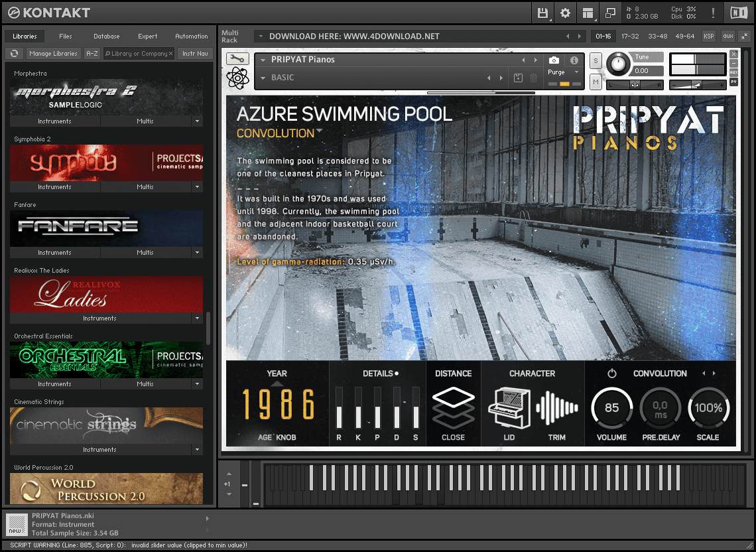Viewport: 756px width, 552px height.
Task: Adjust the convolution VOLUME knob at 85
Action: coord(612,408)
